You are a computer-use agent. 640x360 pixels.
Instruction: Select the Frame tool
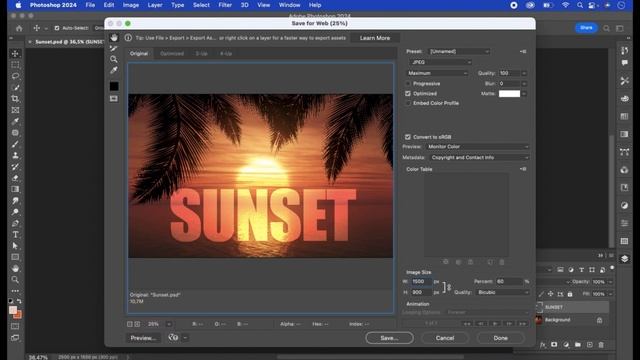pos(15,110)
